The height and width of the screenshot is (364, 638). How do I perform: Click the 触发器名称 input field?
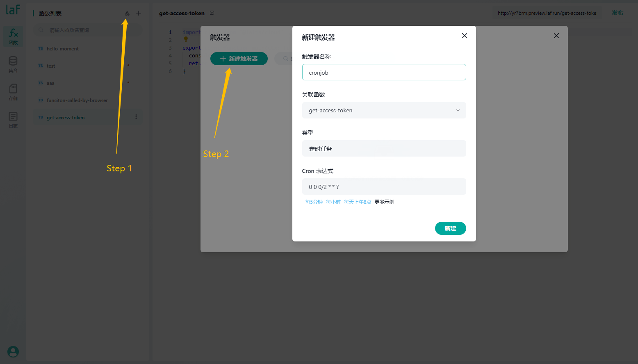click(x=384, y=72)
